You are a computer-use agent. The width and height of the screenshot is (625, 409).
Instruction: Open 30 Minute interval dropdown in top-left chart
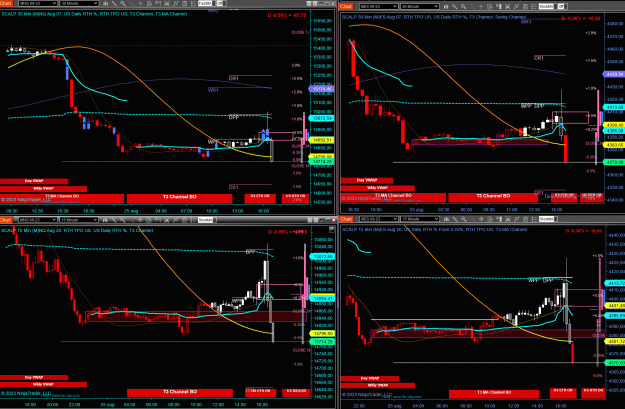coord(79,3)
